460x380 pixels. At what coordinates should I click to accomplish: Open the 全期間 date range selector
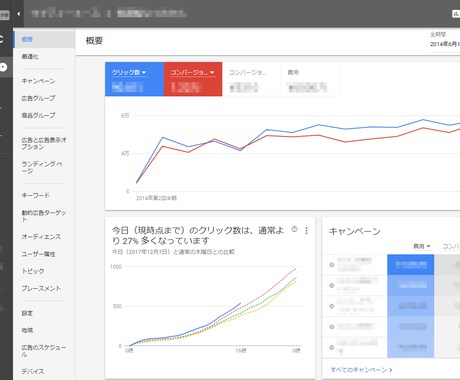tap(445, 39)
